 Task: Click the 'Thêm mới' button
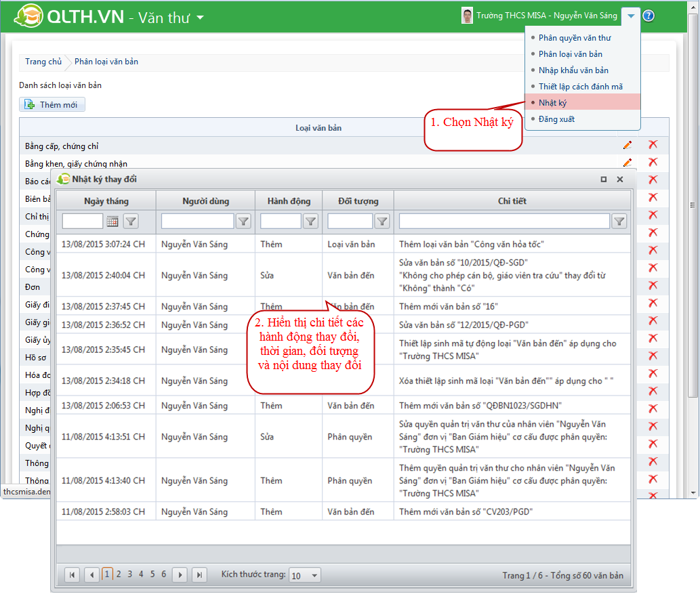coord(52,104)
